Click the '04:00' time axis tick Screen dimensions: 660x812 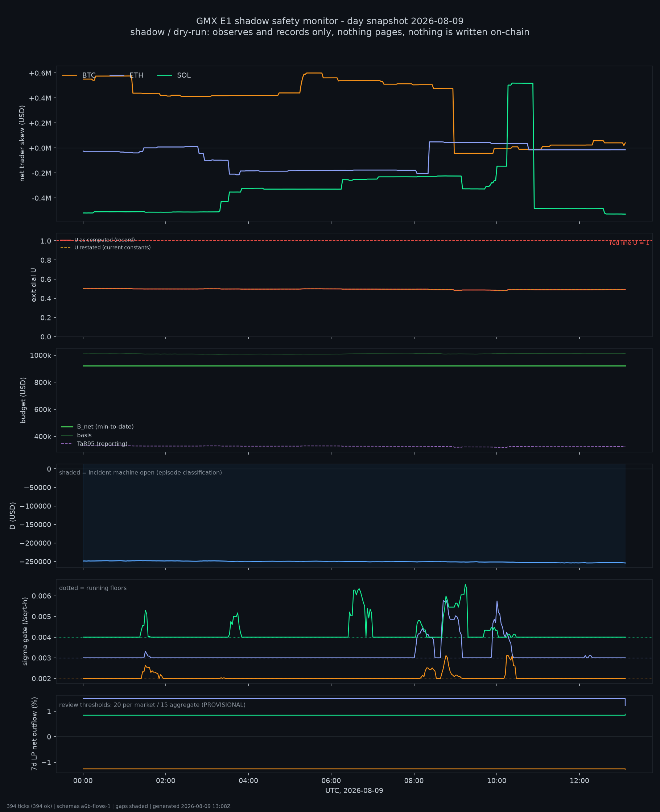click(x=248, y=780)
